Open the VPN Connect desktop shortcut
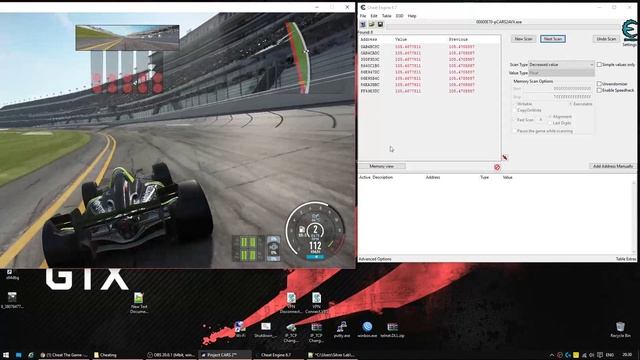640x360 pixels. 317,302
